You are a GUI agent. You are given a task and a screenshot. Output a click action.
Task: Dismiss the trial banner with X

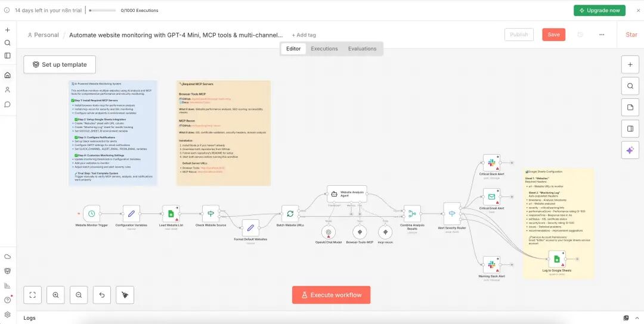[x=638, y=11]
